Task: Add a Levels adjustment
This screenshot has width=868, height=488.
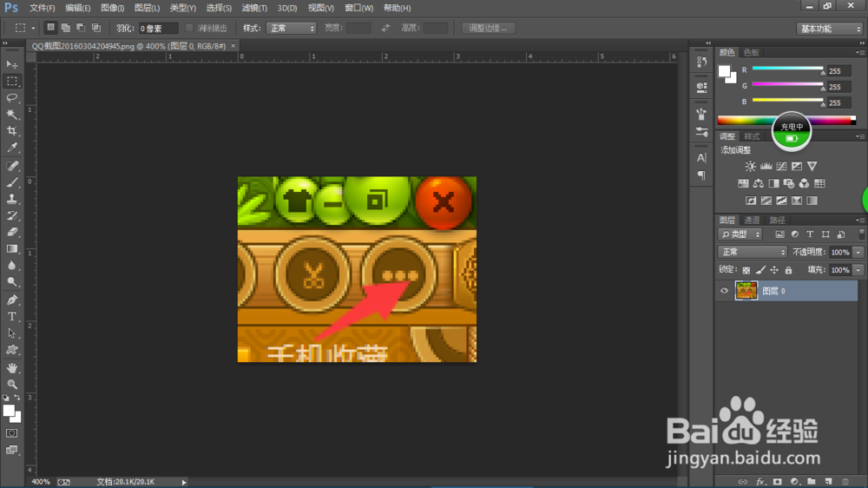Action: [766, 166]
